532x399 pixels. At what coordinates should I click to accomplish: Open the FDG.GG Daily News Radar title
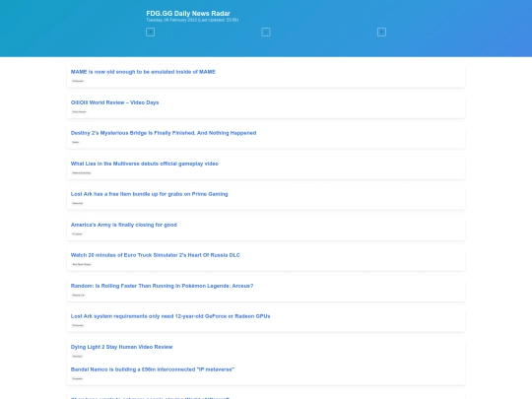[x=188, y=13]
